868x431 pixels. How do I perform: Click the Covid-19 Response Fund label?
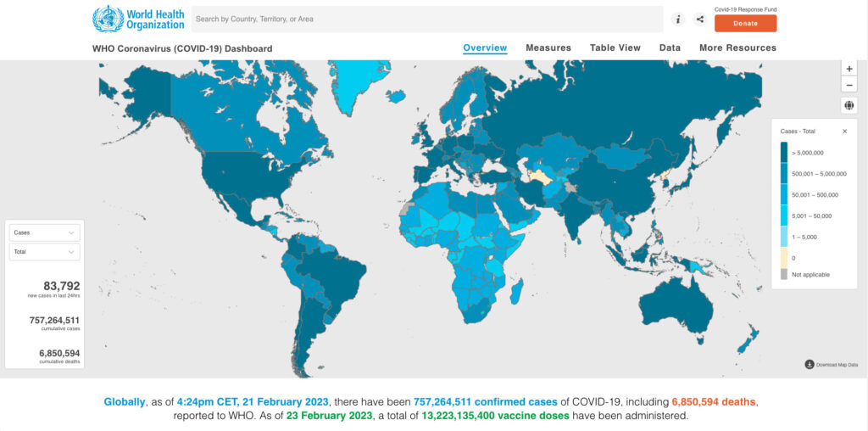click(746, 9)
